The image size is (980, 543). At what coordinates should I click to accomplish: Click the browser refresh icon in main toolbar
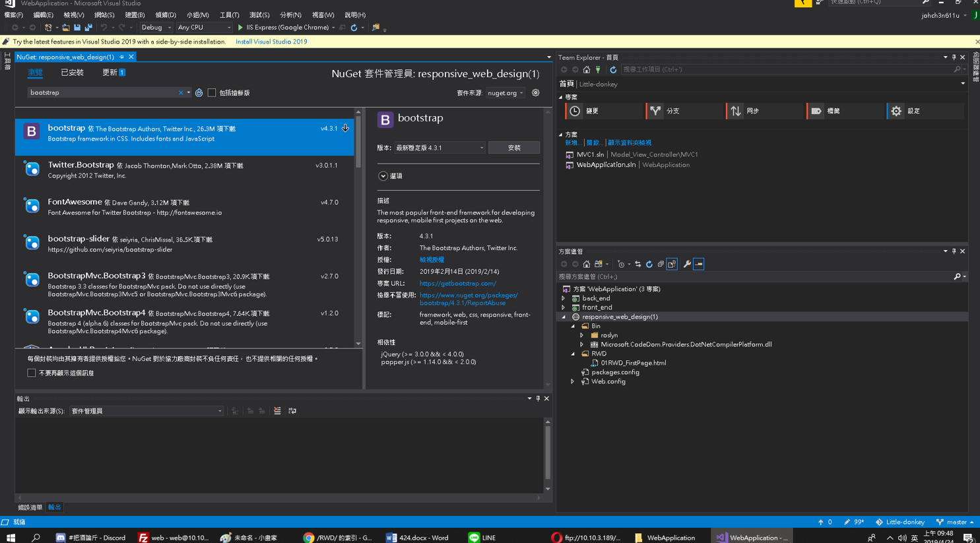coord(354,28)
